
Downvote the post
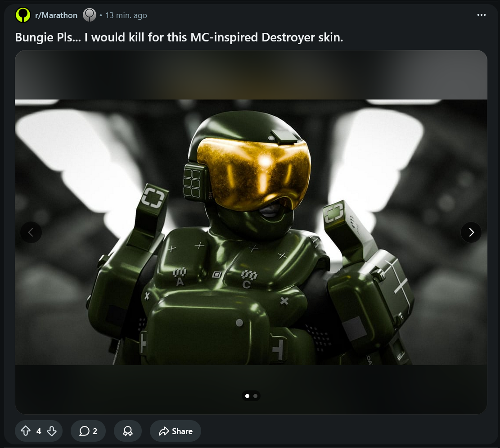pos(52,431)
